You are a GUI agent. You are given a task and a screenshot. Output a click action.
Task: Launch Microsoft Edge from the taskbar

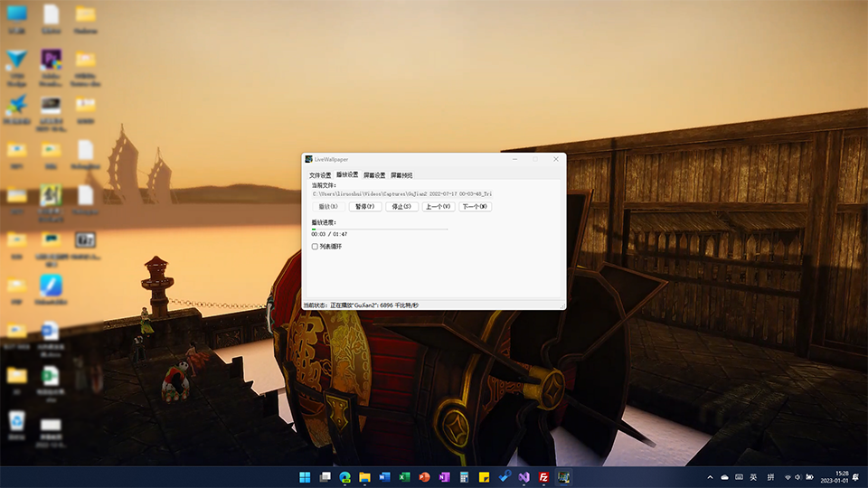pos(344,477)
